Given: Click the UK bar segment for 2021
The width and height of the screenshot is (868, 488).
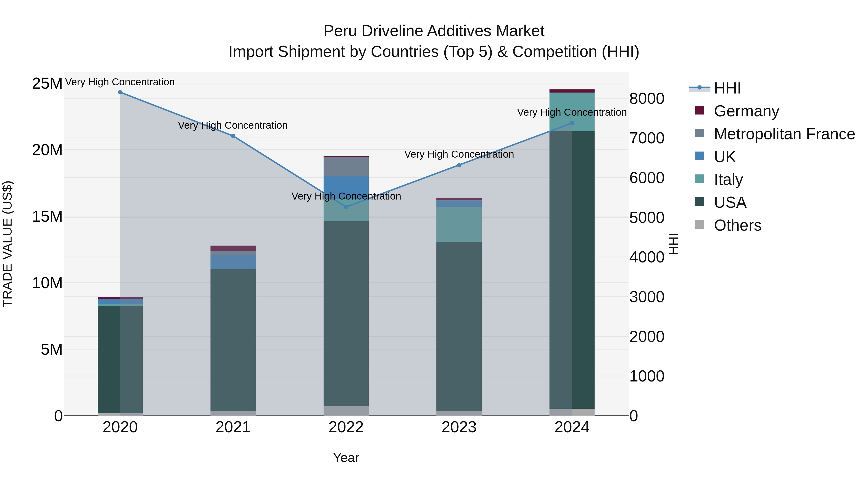Looking at the screenshot, I should click(x=233, y=262).
